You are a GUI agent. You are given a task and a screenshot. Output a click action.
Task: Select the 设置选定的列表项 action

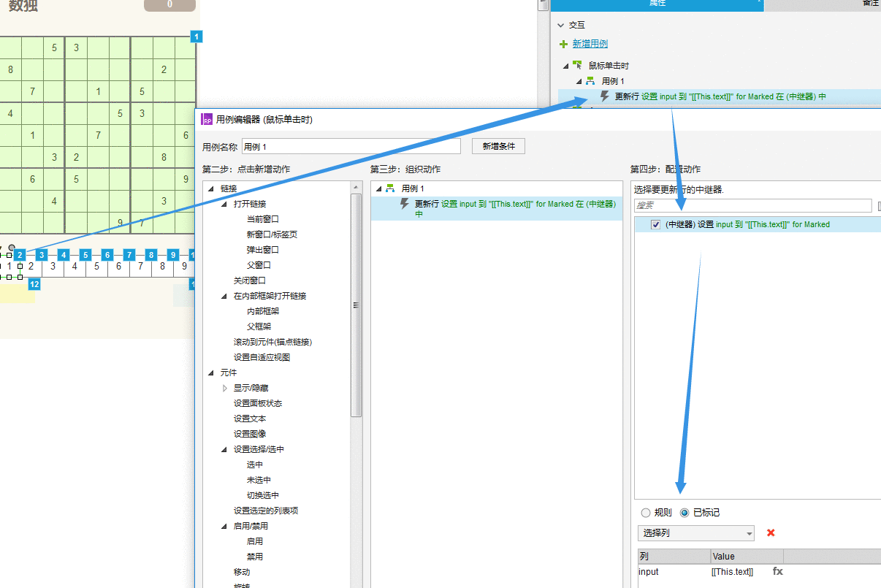pos(266,511)
